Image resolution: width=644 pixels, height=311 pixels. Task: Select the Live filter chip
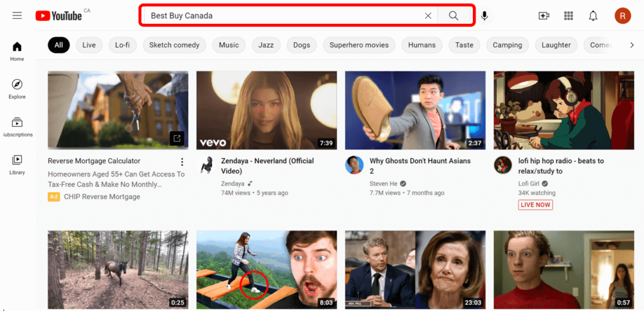89,45
